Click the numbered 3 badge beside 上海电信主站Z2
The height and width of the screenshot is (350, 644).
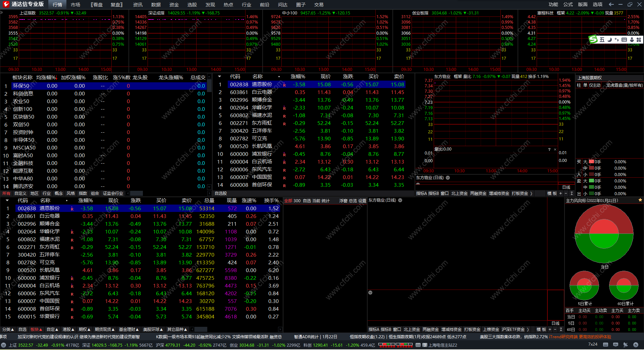click(425, 345)
